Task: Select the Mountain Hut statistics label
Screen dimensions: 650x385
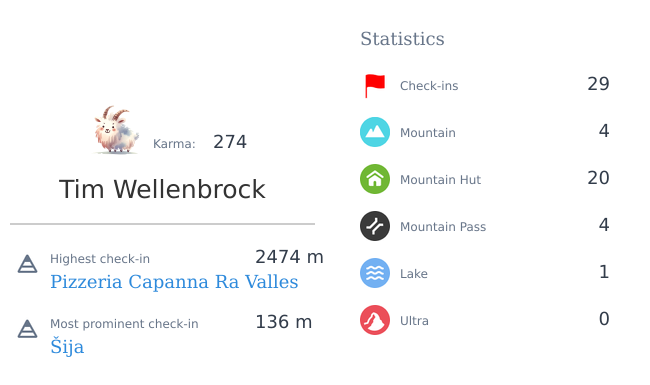Action: 440,180
